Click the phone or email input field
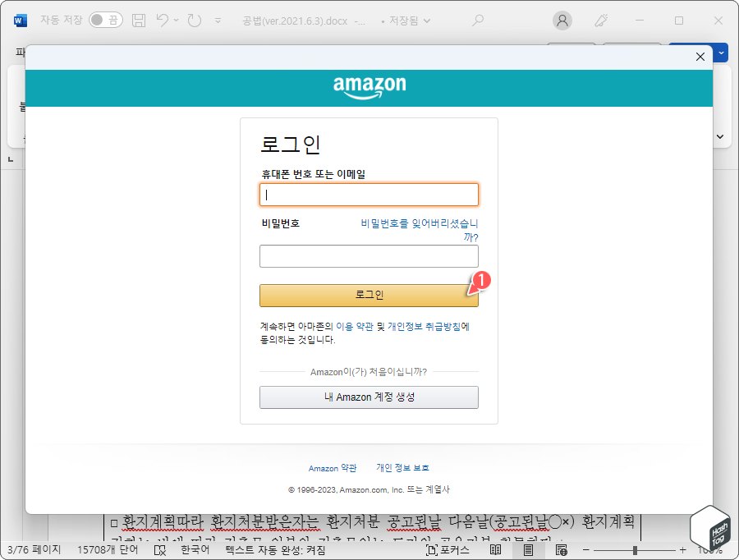739x560 pixels. pyautogui.click(x=369, y=194)
